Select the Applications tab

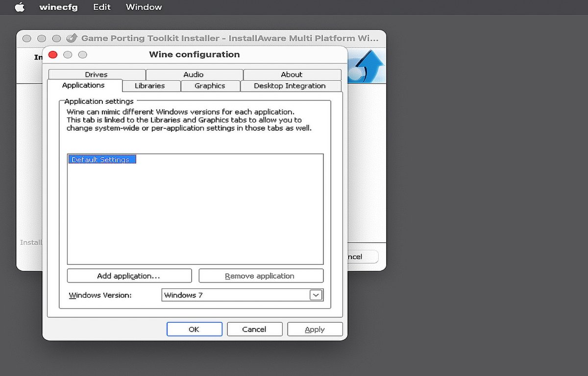[83, 85]
